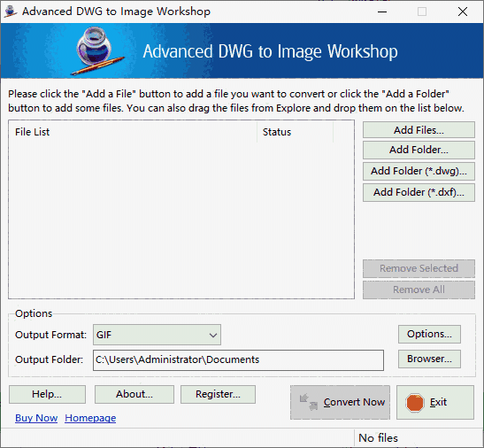The height and width of the screenshot is (448, 484).
Task: Open the Add Files dialog
Action: (419, 130)
